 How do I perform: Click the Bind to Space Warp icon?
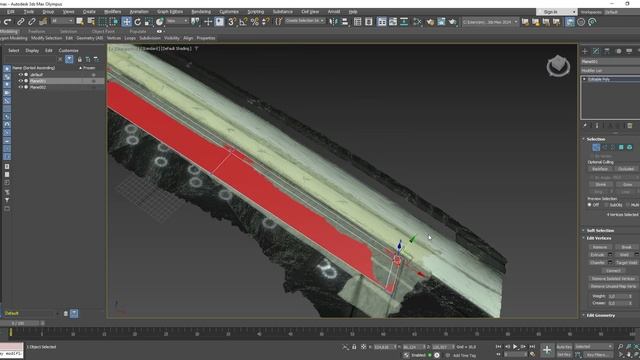(x=43, y=22)
